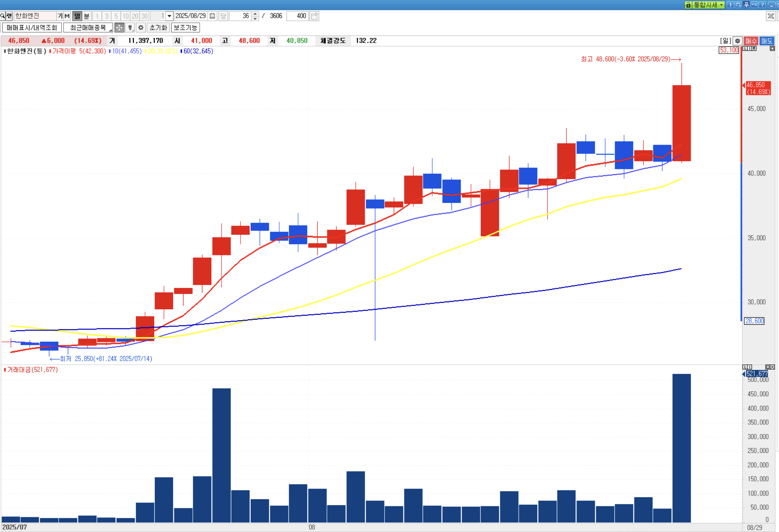Click the crosshair move tool icon
Screen dimensions: 779x532
click(x=119, y=27)
